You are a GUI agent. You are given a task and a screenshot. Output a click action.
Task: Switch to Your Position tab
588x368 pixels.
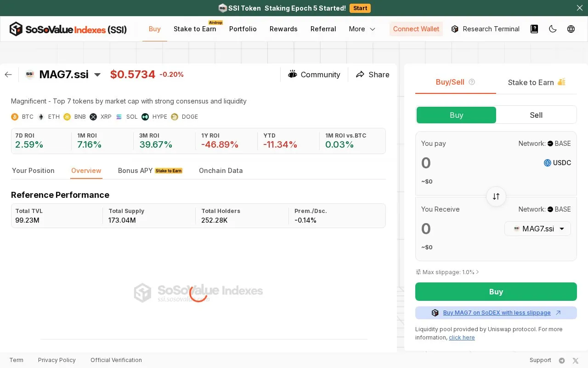33,171
